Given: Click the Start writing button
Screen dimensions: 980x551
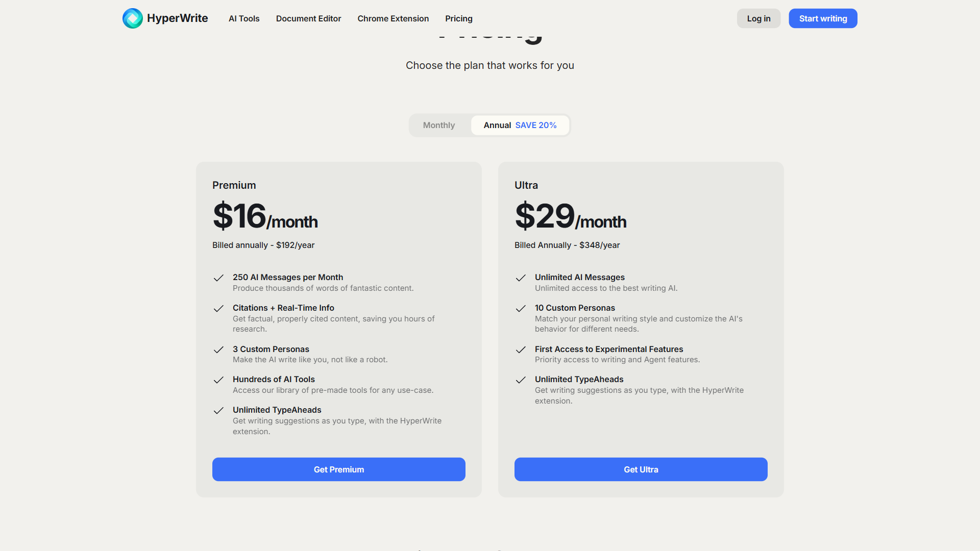Looking at the screenshot, I should [823, 18].
